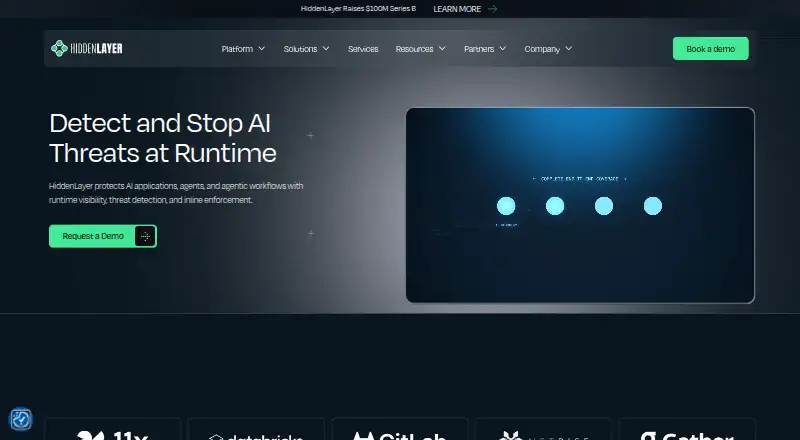Go to the Services page
The width and height of the screenshot is (800, 440).
[363, 49]
